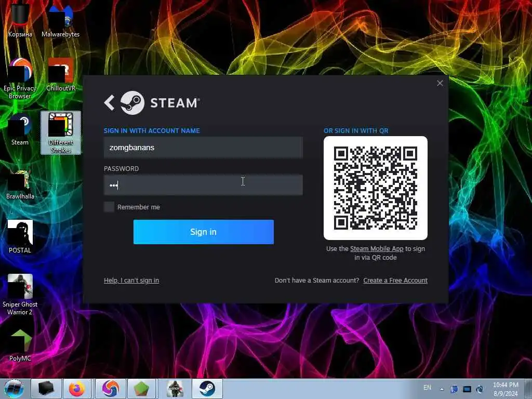Click the Remember me label text
The width and height of the screenshot is (532, 399).
click(x=138, y=207)
